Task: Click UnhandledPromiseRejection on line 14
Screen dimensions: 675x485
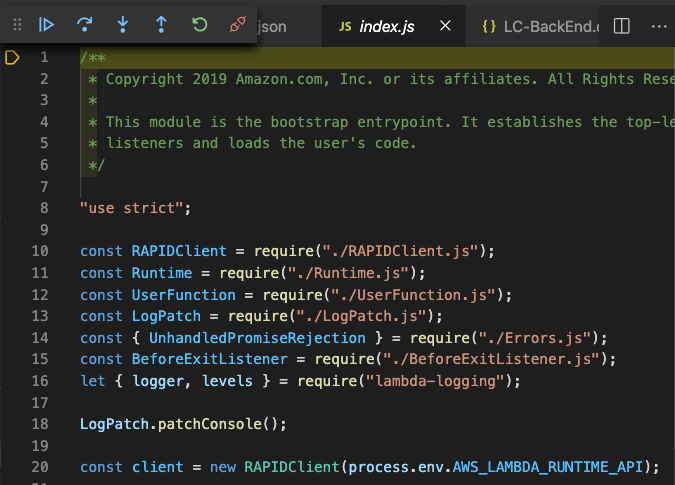Action: (x=257, y=338)
